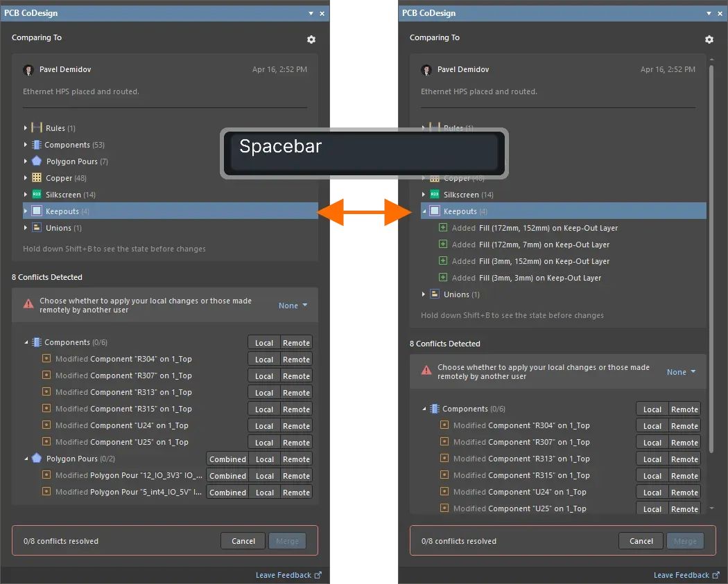Expand Unions node in right panel

click(424, 294)
